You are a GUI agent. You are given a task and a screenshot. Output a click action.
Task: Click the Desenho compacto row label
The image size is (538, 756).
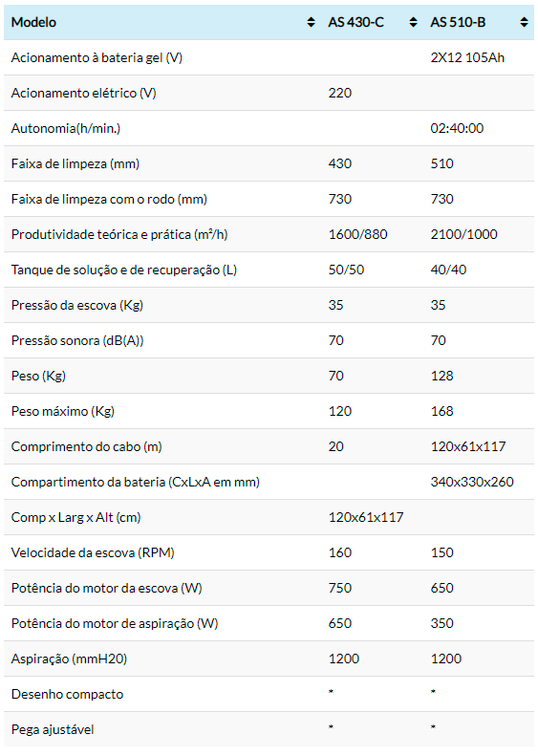pos(67,694)
